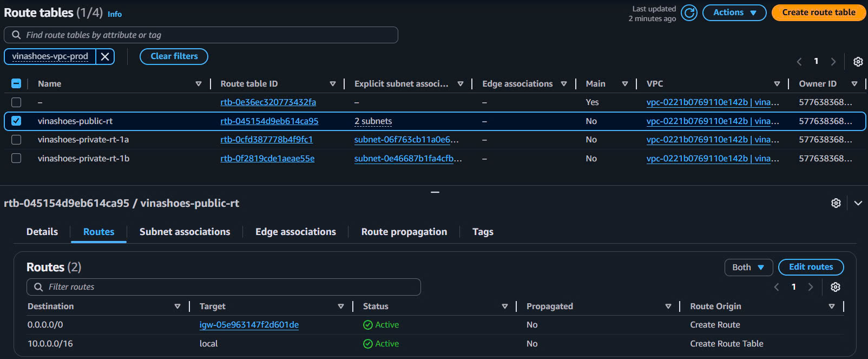Select the vinashoes-private-rt-1a checkbox
Viewport: 868px width, 359px height.
[x=16, y=140]
